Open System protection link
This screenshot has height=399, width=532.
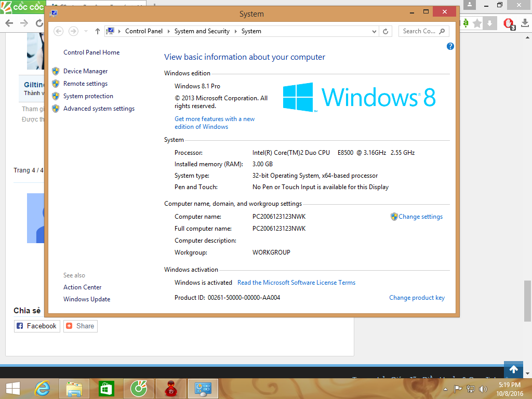point(88,96)
